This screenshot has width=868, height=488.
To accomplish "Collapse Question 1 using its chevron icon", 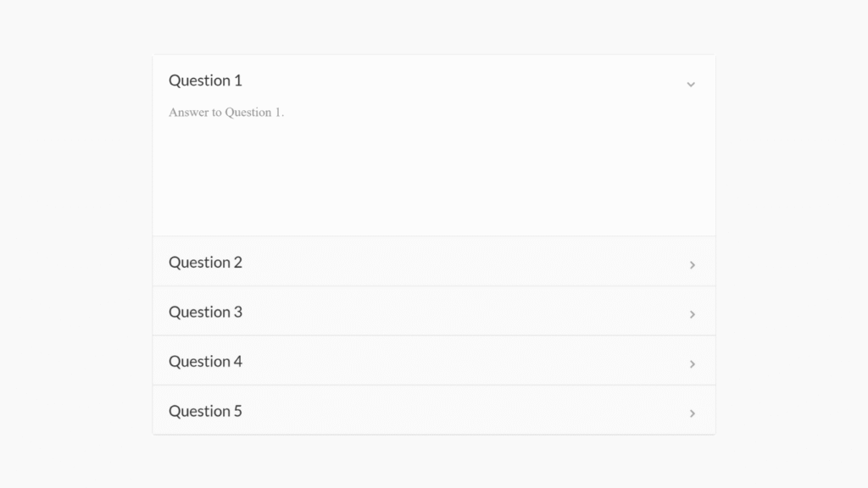I will click(x=691, y=84).
